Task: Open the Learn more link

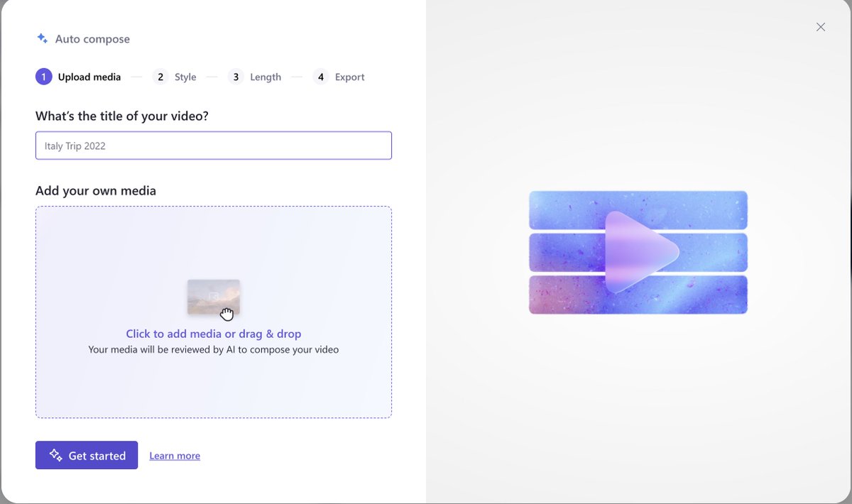Action: tap(175, 456)
